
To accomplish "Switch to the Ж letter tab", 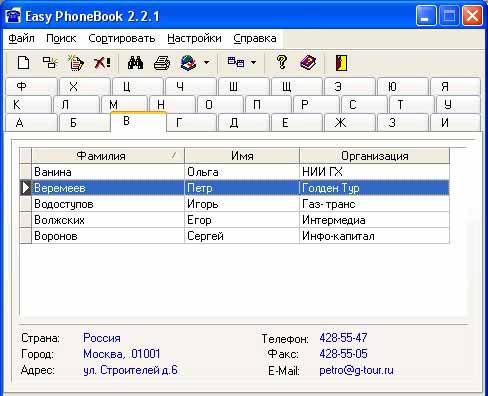I will tap(350, 123).
